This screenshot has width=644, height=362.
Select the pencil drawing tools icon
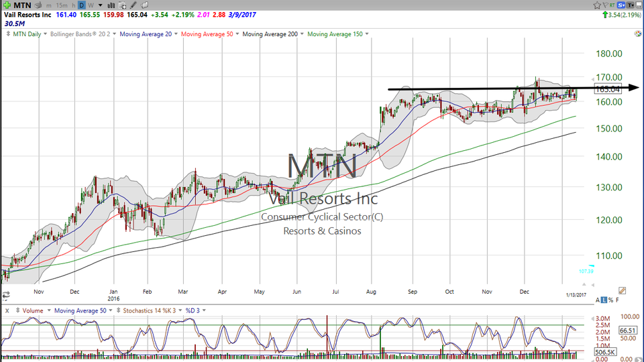(x=133, y=5)
